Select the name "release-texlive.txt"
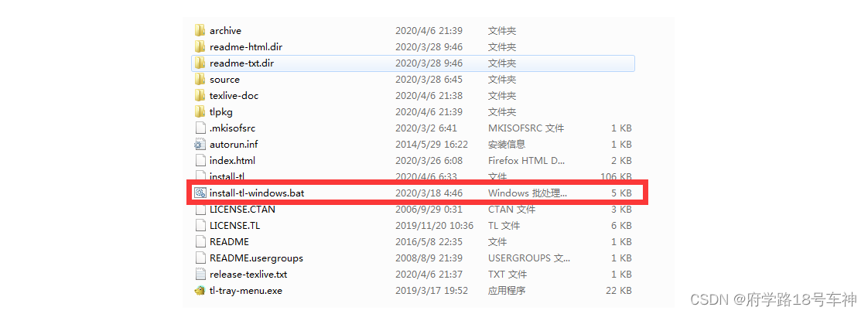Image resolution: width=868 pixels, height=314 pixels. (x=248, y=274)
